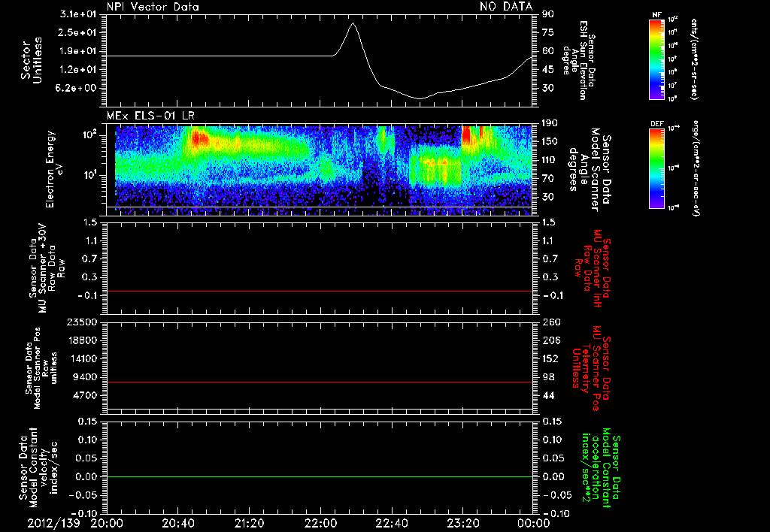This screenshot has width=770, height=532.
Task: Click the 'Sector Unitless' axis title
Action: click(32, 60)
